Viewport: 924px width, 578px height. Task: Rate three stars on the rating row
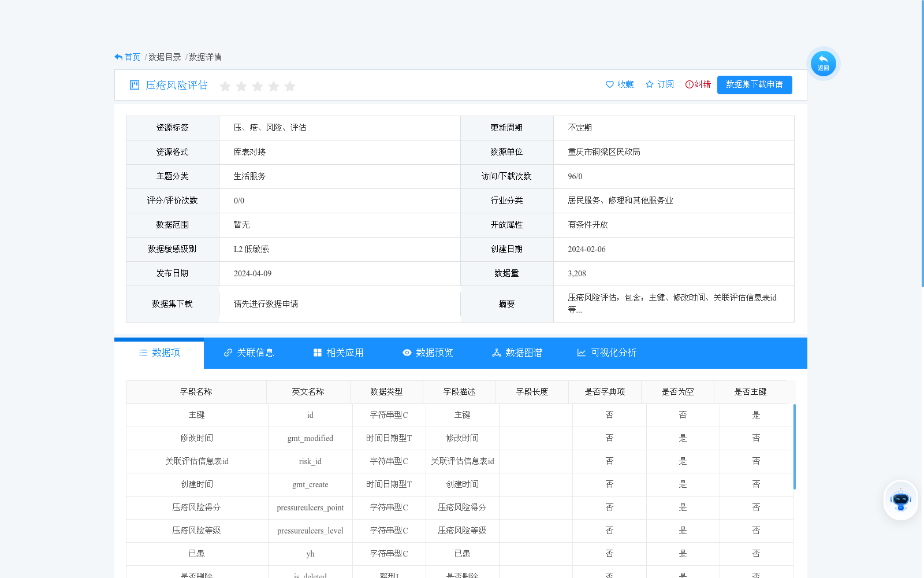[258, 86]
